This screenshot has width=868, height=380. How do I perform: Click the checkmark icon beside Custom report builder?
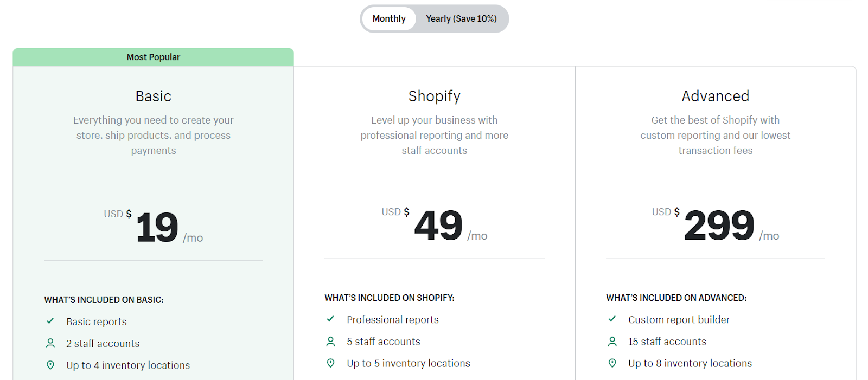612,319
